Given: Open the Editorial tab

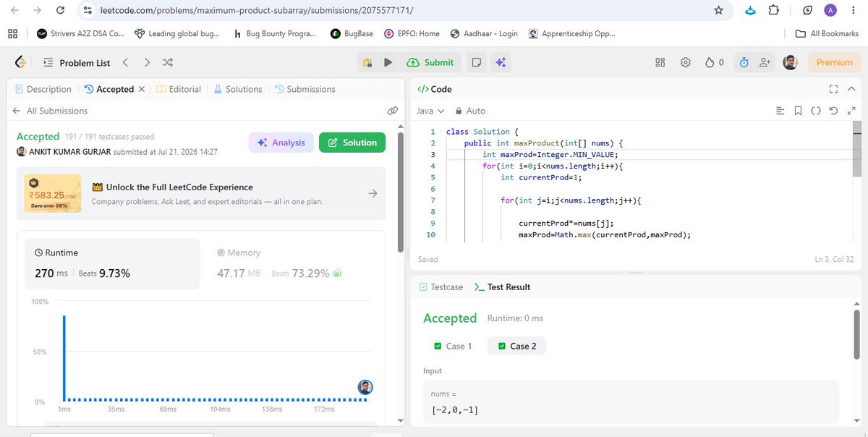Looking at the screenshot, I should coord(179,89).
